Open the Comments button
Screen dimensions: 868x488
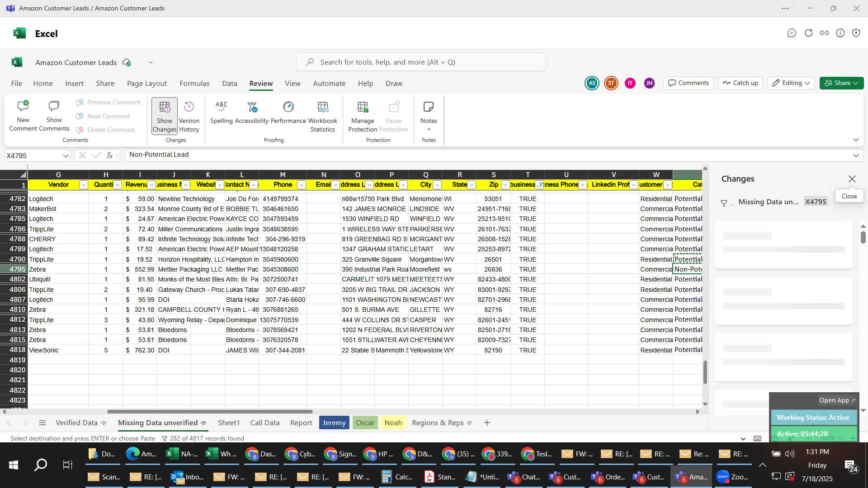(x=689, y=83)
